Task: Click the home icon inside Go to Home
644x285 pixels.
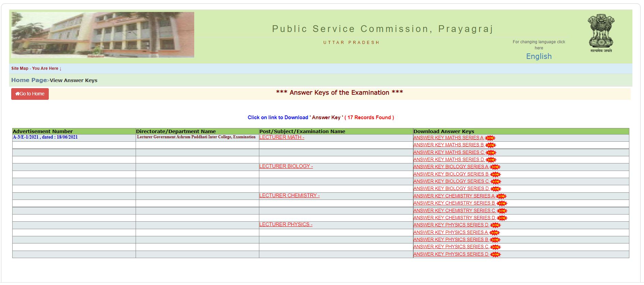Action: click(x=17, y=94)
